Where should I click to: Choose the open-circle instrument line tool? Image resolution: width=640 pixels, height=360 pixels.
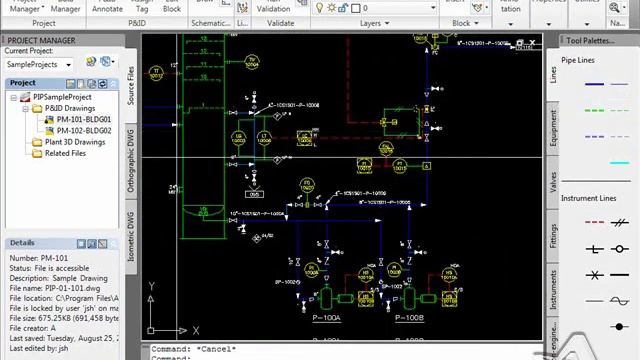(619, 249)
